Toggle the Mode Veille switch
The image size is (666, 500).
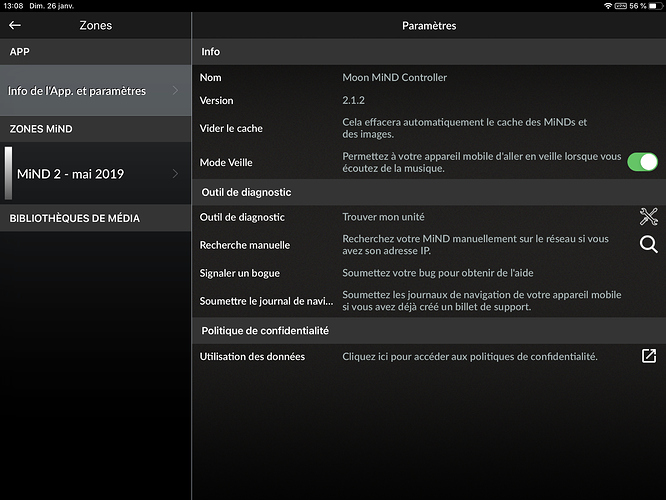(642, 162)
